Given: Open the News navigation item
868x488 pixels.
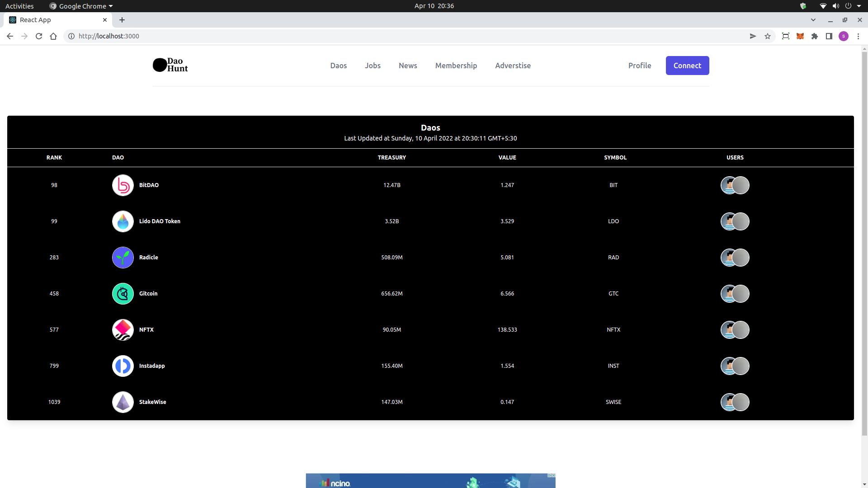Looking at the screenshot, I should [x=408, y=66].
